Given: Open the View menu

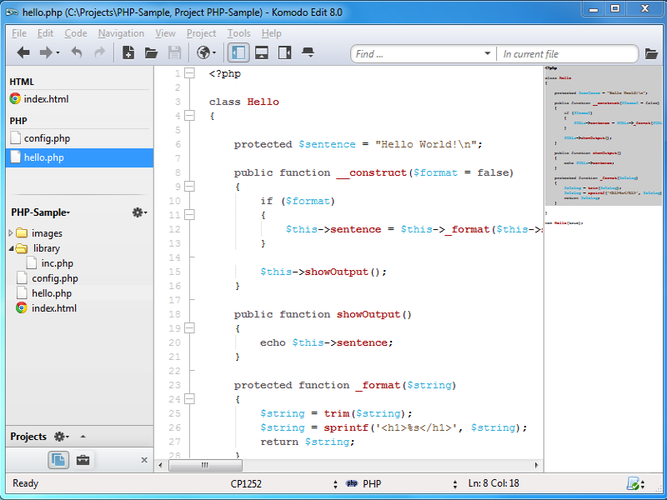Looking at the screenshot, I should click(x=165, y=33).
